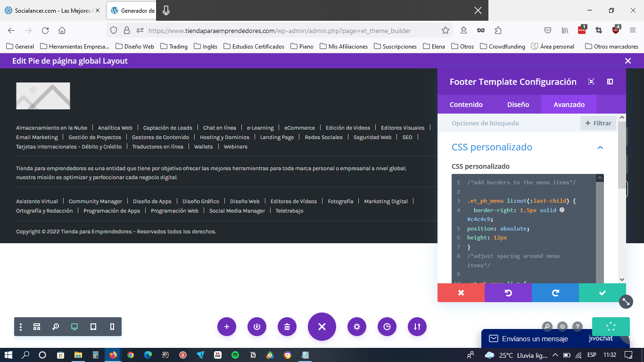Open the Avanzado tab

569,105
